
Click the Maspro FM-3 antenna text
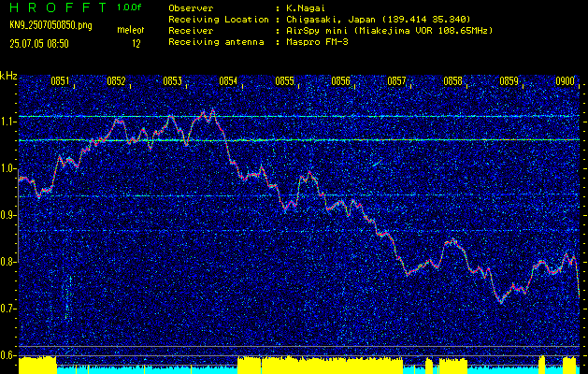click(x=317, y=42)
